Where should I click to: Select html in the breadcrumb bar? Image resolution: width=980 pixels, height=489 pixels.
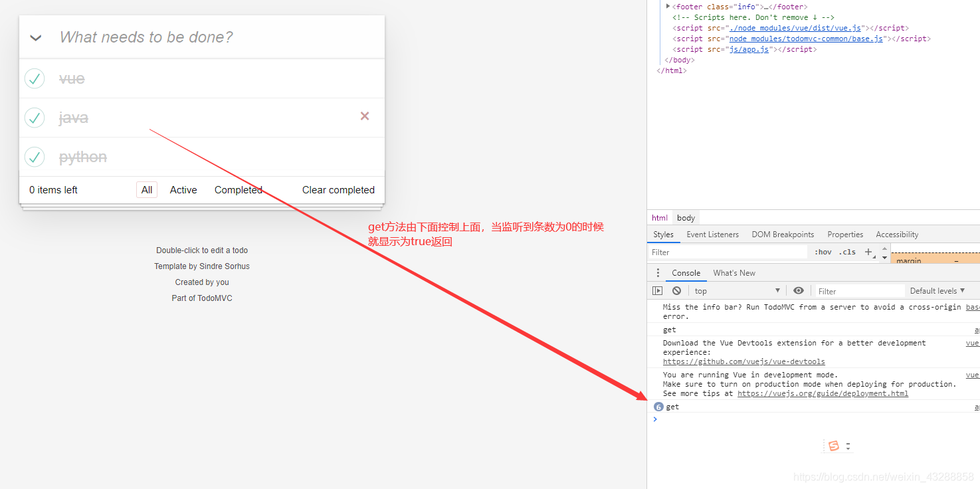click(x=660, y=218)
